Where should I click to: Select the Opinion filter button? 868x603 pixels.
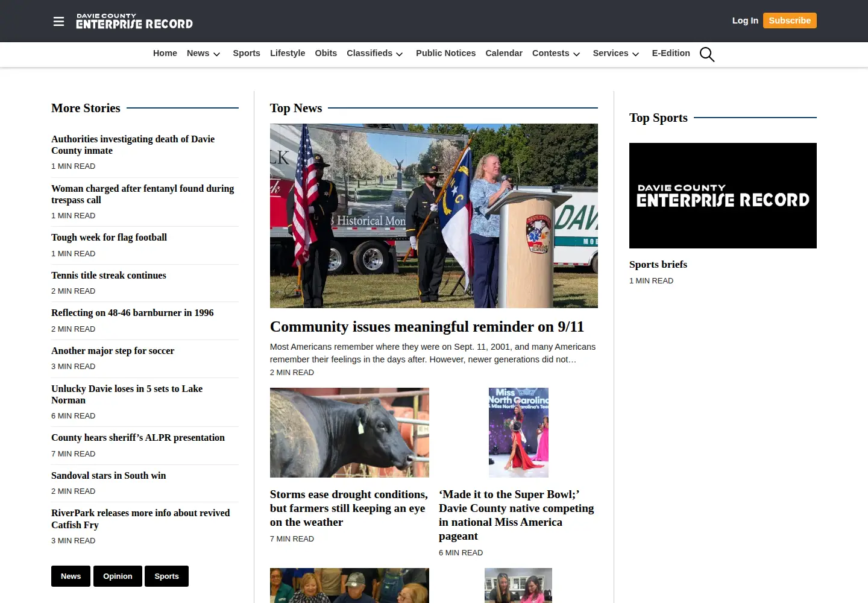(x=118, y=576)
